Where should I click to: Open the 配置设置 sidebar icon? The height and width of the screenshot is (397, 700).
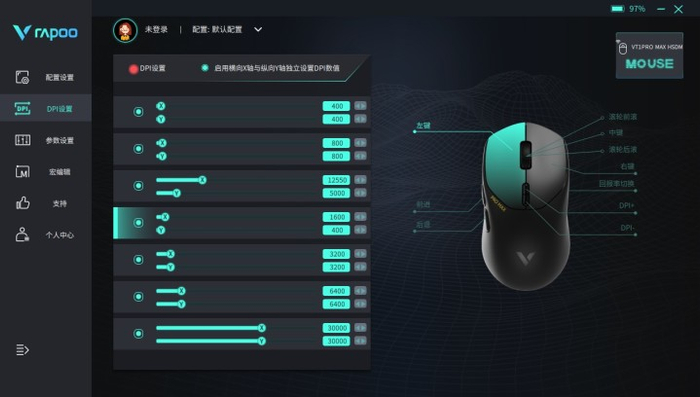coord(22,77)
